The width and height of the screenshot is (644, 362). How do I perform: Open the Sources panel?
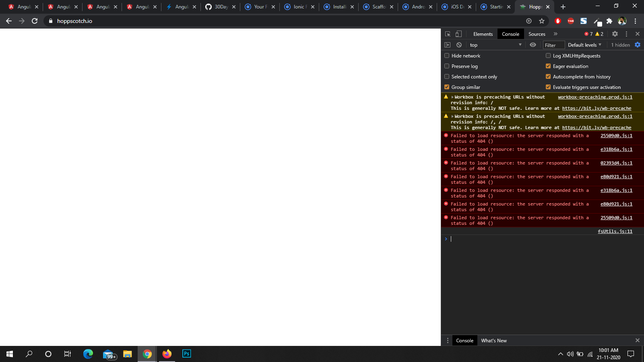tap(536, 34)
